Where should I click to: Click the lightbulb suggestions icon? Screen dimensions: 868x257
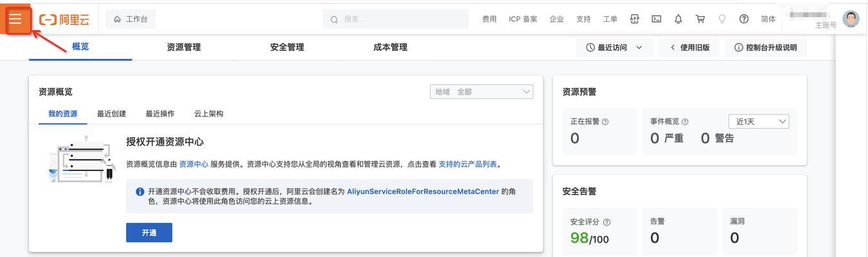click(x=722, y=19)
